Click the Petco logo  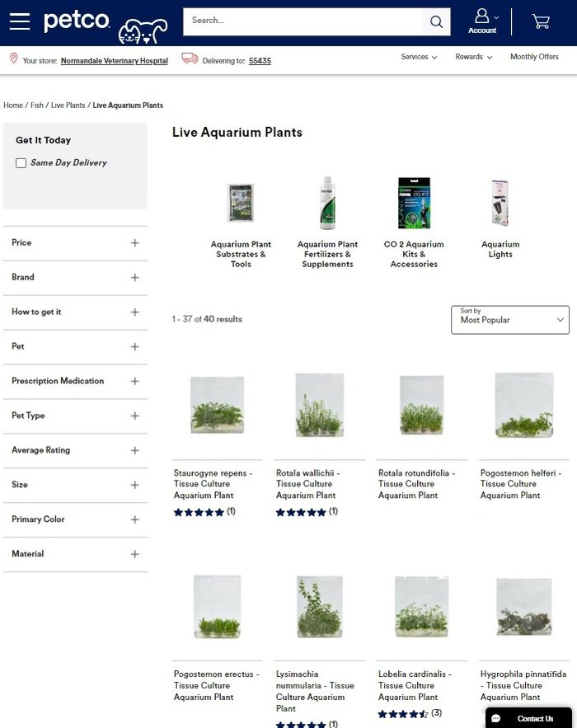77,21
